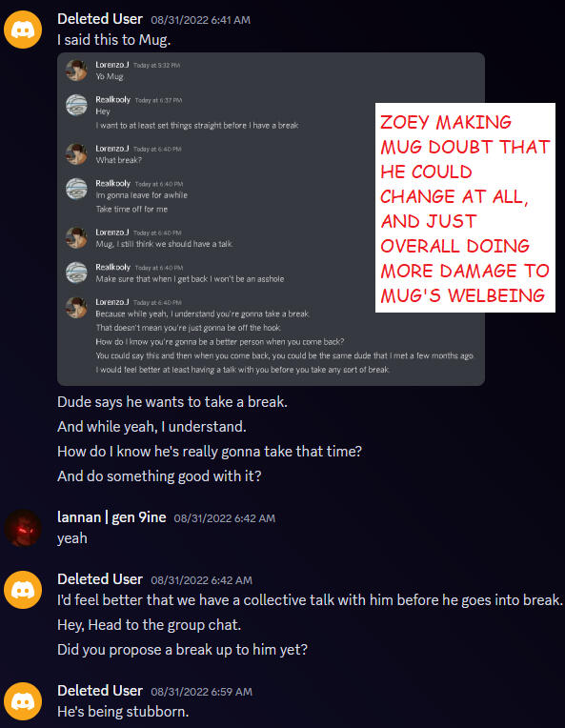Screen dimensions: 565x728
Task: Click lannan | gen 9ine red avatar
Action: pos(23,528)
